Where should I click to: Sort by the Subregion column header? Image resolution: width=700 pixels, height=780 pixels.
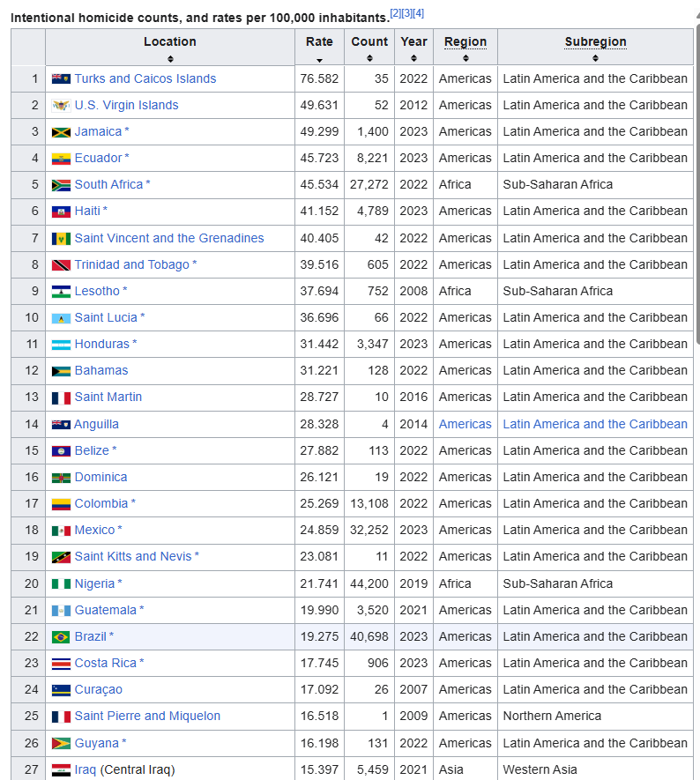(595, 48)
